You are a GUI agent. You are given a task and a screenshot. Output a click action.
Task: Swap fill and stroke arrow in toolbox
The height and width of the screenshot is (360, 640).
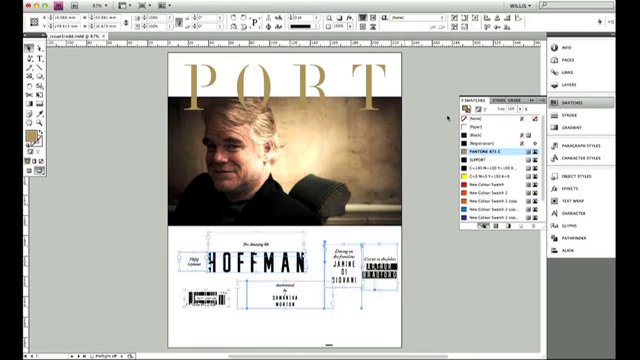pyautogui.click(x=40, y=132)
